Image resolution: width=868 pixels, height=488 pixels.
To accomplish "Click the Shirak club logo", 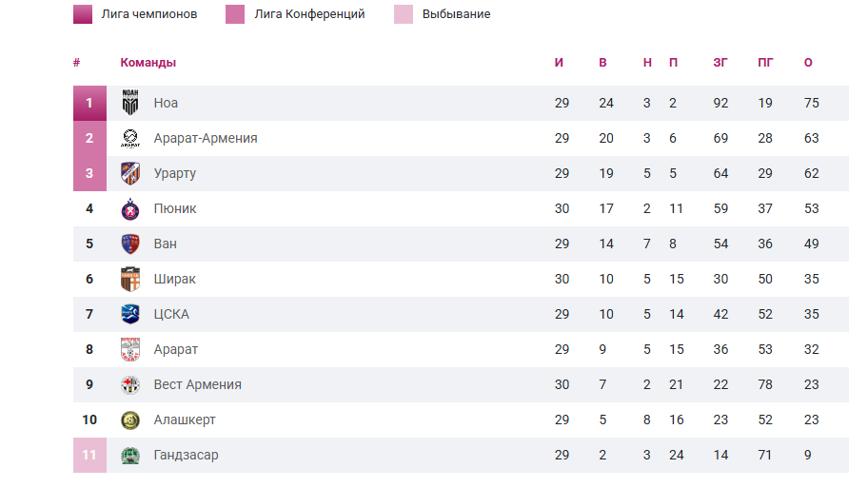I will [x=130, y=279].
